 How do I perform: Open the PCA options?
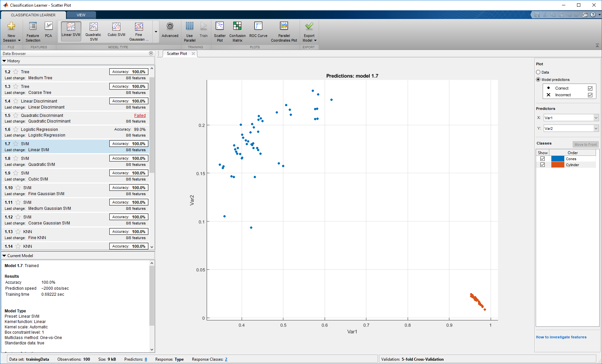(49, 30)
